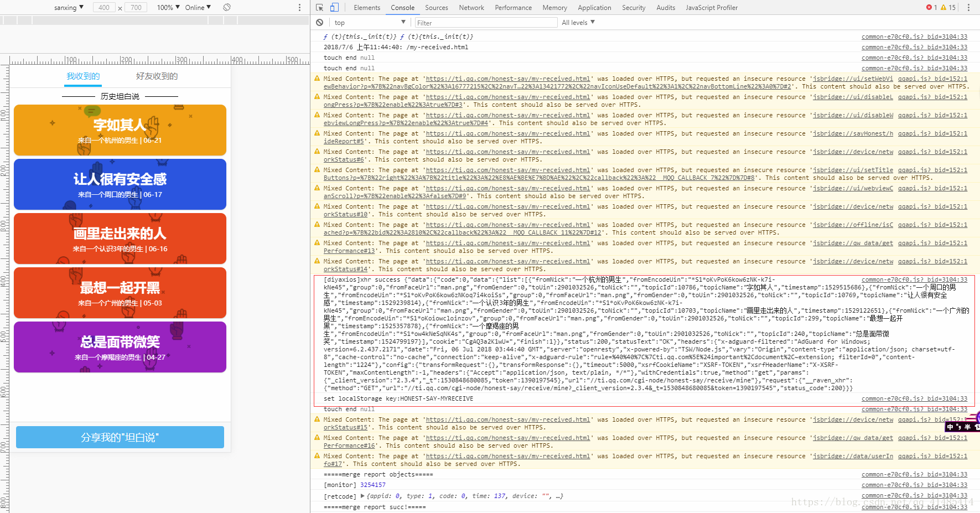Select the 好友收到的 tab in the page
Image resolution: width=980 pixels, height=513 pixels.
click(x=157, y=76)
